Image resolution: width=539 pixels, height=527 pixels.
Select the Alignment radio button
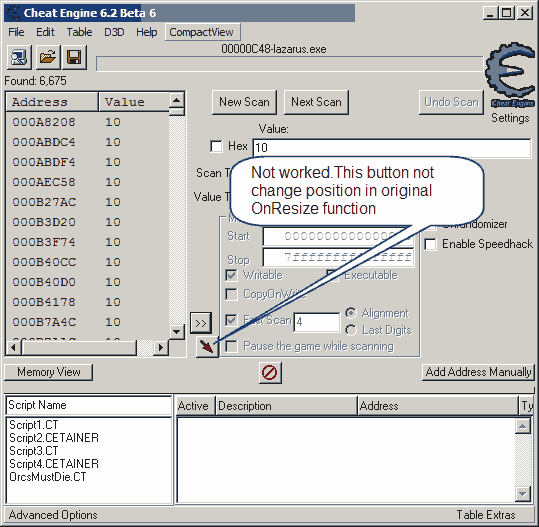pyautogui.click(x=351, y=313)
